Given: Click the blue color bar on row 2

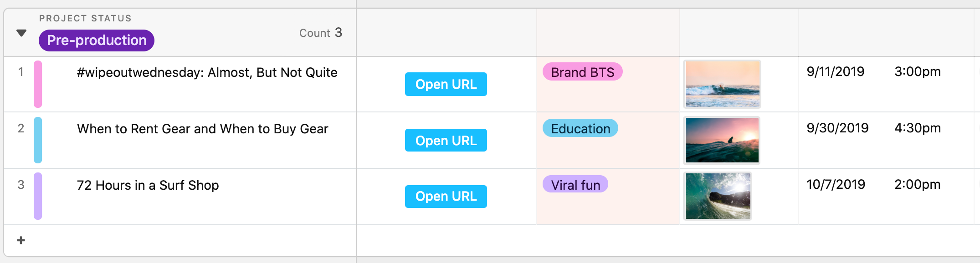Looking at the screenshot, I should click(38, 140).
